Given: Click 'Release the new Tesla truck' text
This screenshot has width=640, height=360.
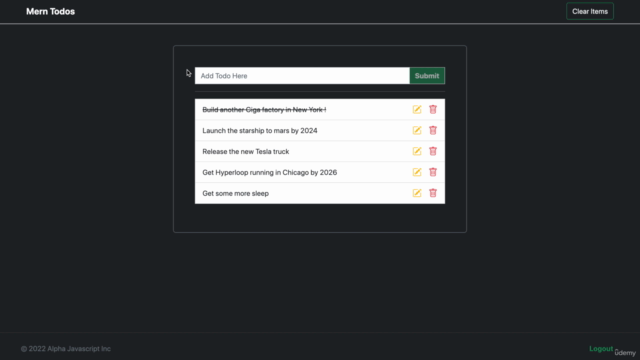Looking at the screenshot, I should pos(246,151).
